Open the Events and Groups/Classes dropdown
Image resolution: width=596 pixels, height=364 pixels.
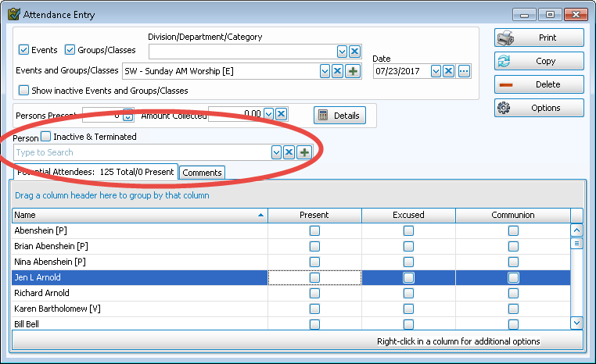[x=325, y=72]
